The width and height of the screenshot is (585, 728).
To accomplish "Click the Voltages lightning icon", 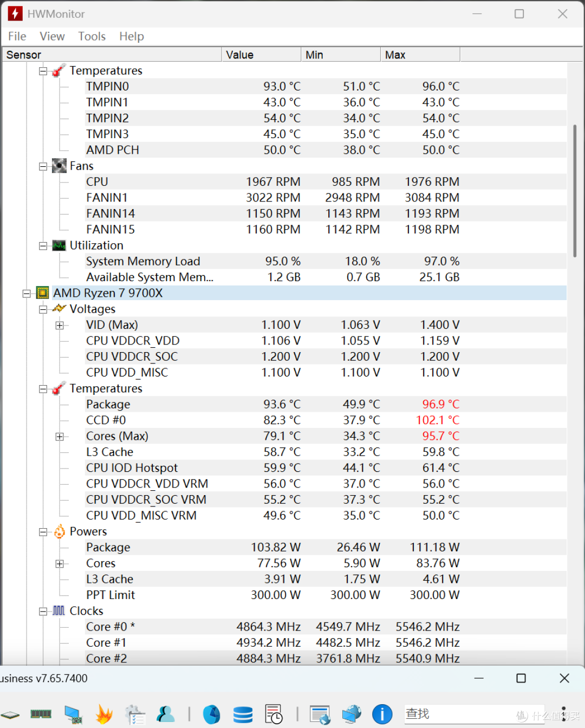I will point(59,309).
